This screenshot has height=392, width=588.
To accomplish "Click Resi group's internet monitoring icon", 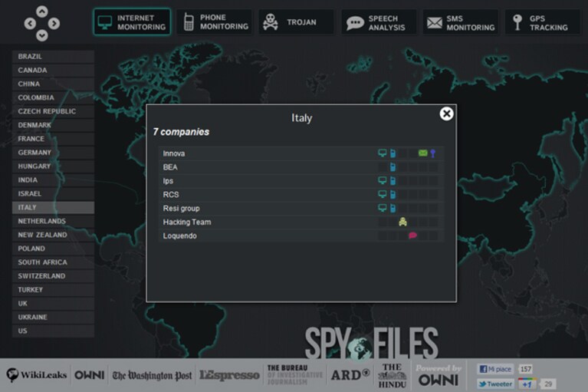I will [382, 208].
